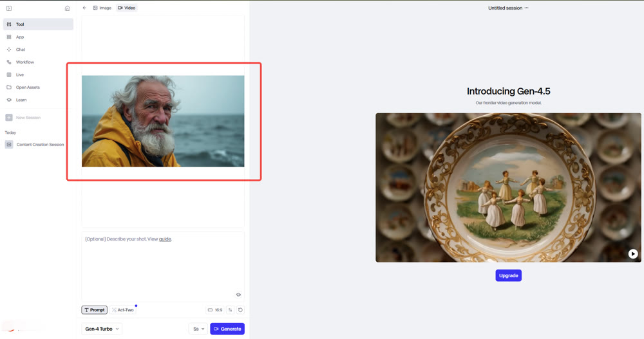644x339 pixels.
Task: Go to the home icon
Action: tap(68, 8)
